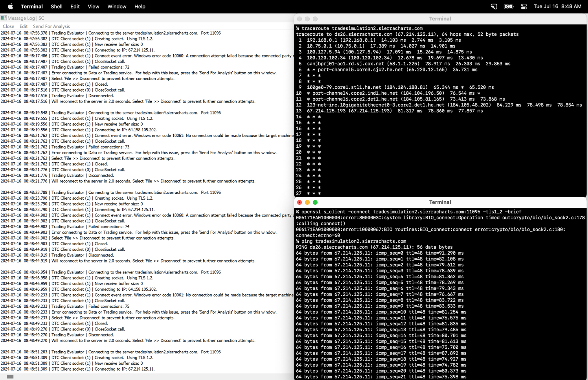
Task: Click Close in the Message Log window
Action: click(x=8, y=26)
